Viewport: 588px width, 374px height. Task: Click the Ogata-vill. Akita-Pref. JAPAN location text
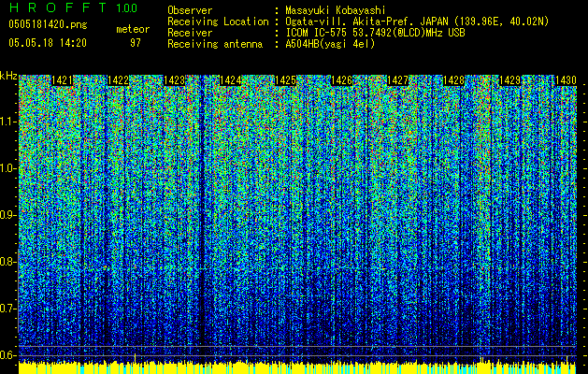(x=417, y=22)
